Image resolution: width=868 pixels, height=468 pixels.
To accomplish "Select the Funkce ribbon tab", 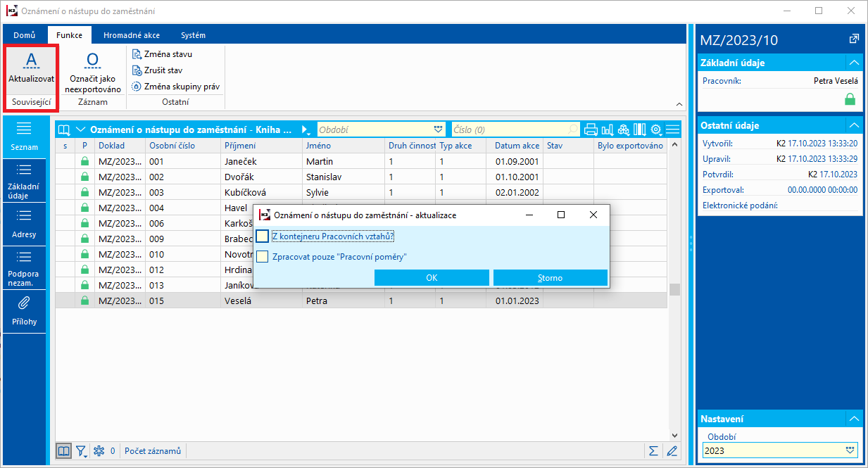I will point(69,34).
